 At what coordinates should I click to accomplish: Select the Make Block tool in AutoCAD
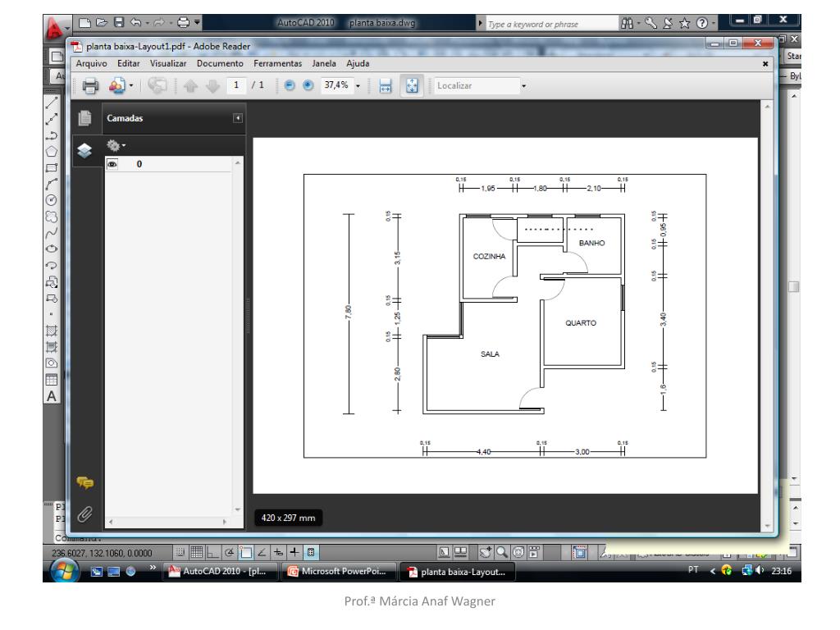(x=52, y=298)
